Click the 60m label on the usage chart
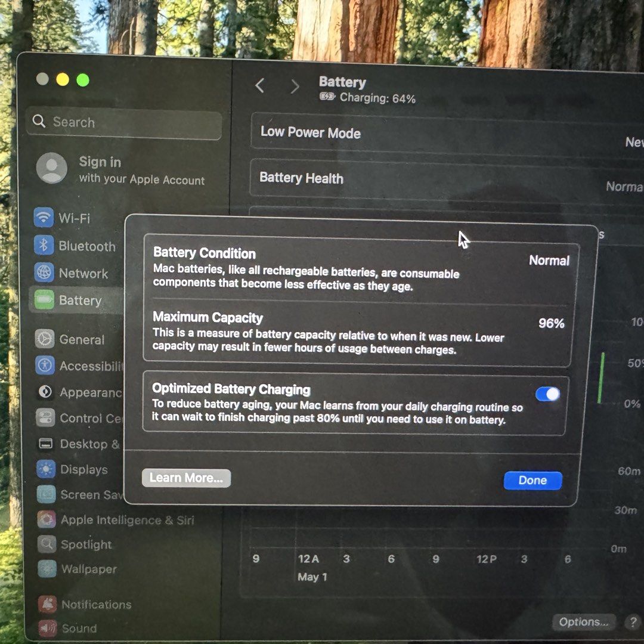Viewport: 644px width, 644px height. pos(629,470)
